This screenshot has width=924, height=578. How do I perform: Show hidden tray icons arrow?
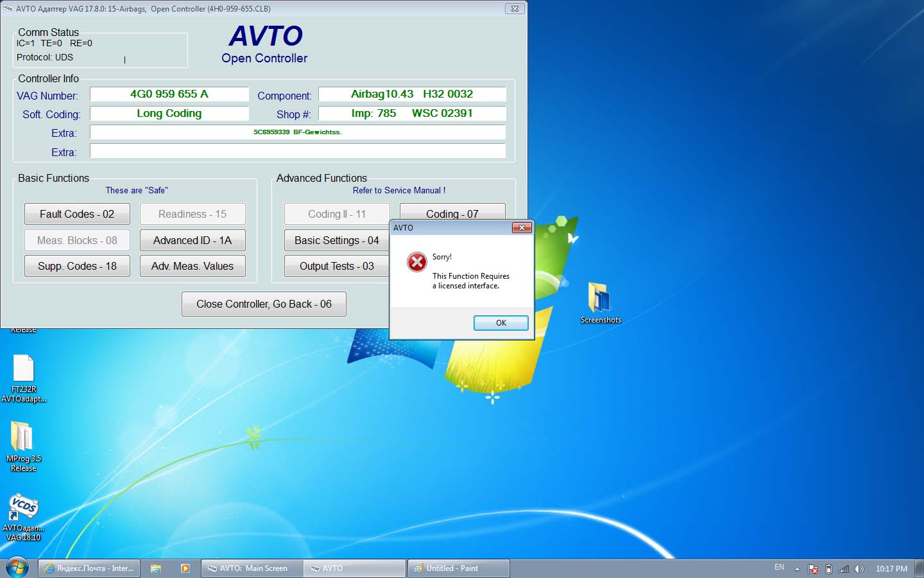tap(797, 569)
